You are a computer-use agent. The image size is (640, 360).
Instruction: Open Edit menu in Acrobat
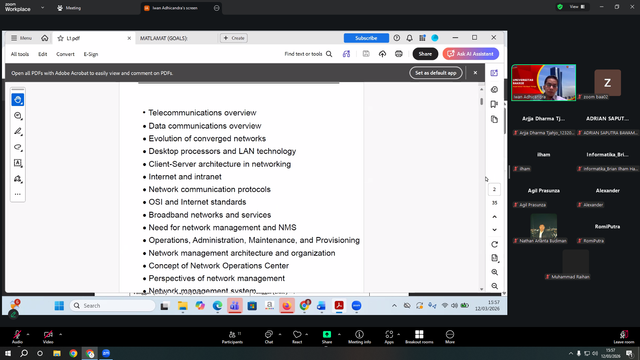click(42, 54)
